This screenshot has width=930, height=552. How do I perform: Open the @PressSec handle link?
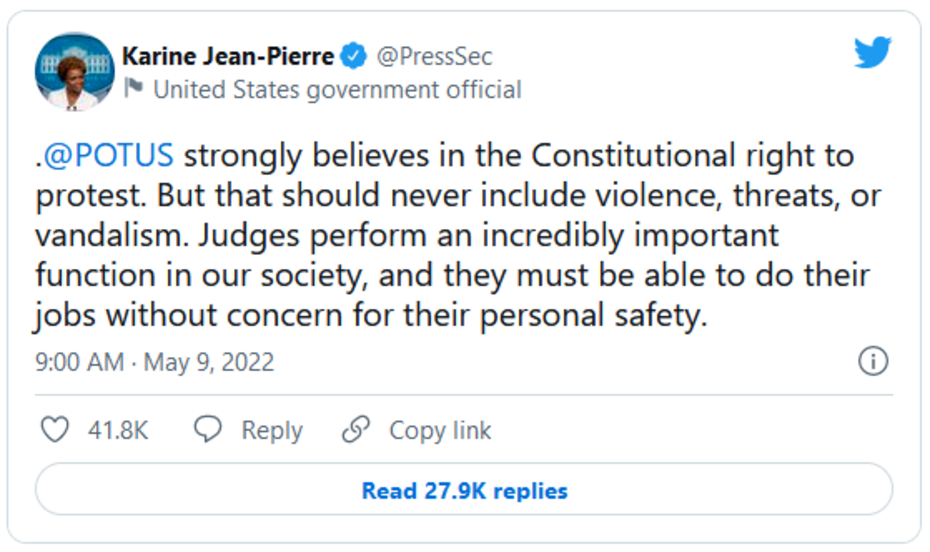click(x=434, y=56)
